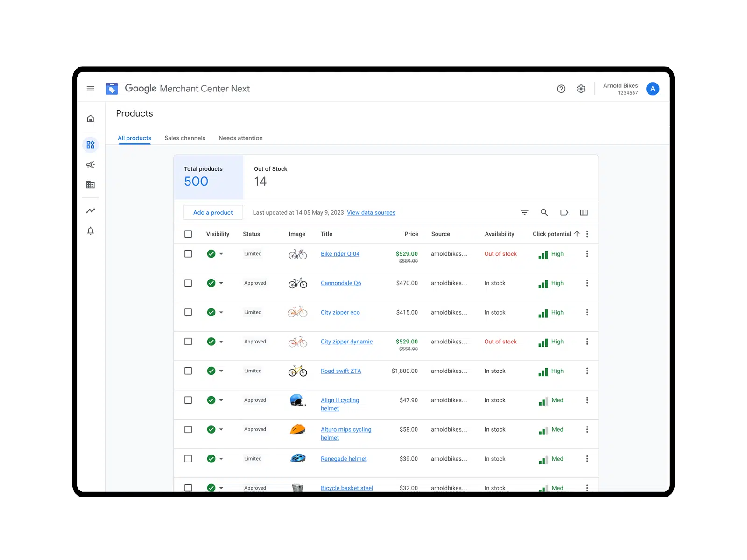This screenshot has height=560, width=747.
Task: Open the Home sidebar icon
Action: (90, 118)
